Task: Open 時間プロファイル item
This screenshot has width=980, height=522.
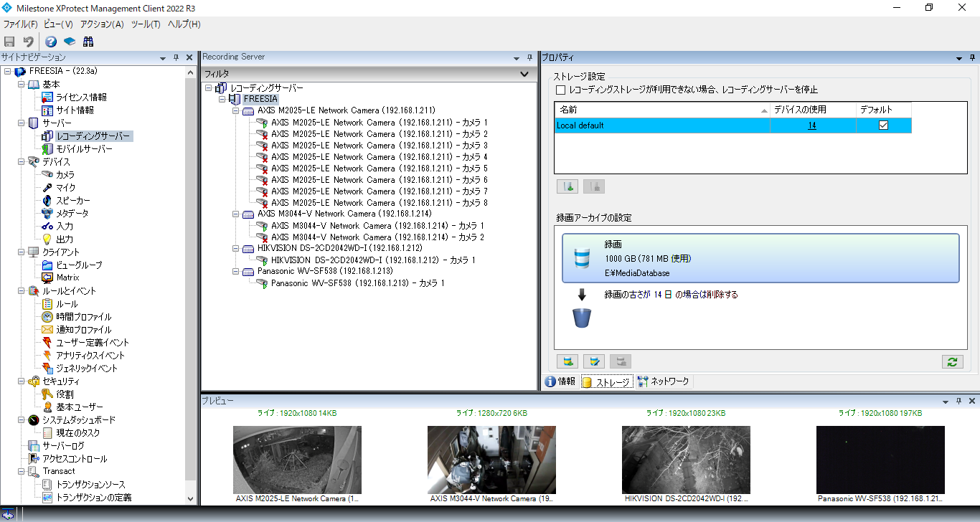Action: (x=84, y=316)
